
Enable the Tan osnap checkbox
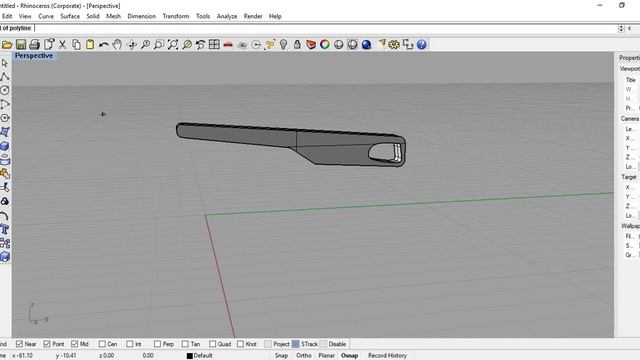(185, 344)
